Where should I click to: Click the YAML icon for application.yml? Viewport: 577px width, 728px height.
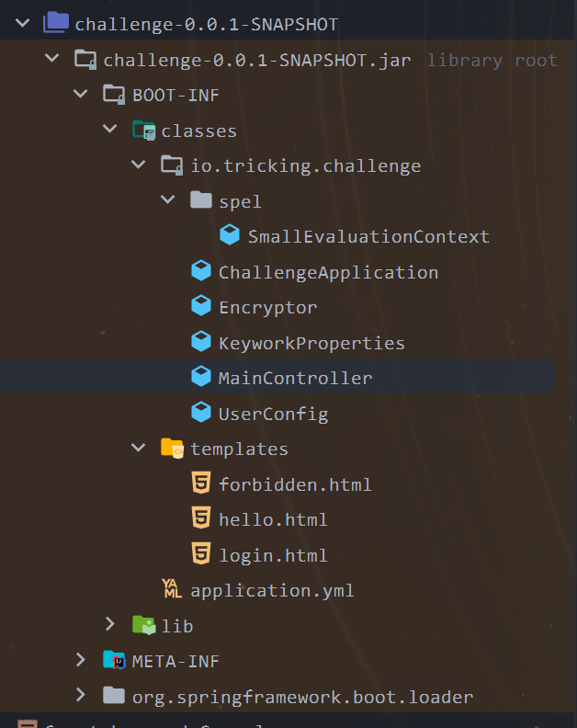(172, 590)
